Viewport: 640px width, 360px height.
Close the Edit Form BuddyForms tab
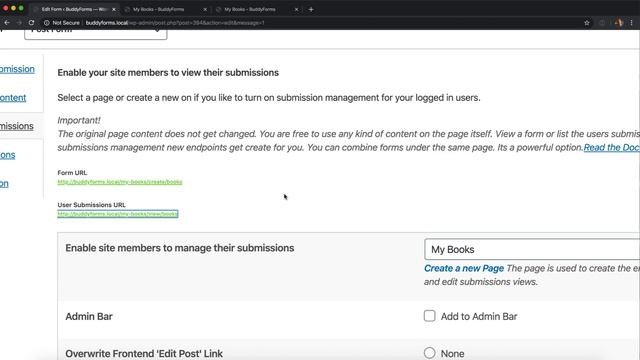pos(114,9)
